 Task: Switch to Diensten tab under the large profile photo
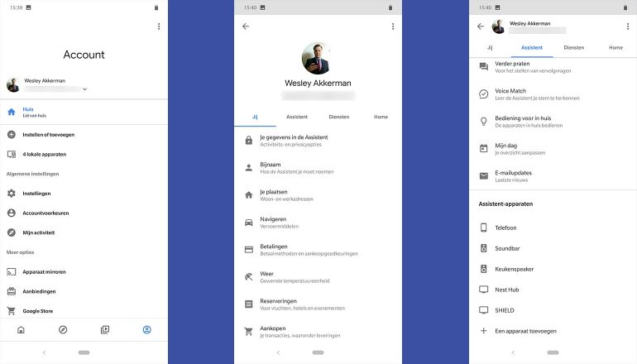coord(338,117)
